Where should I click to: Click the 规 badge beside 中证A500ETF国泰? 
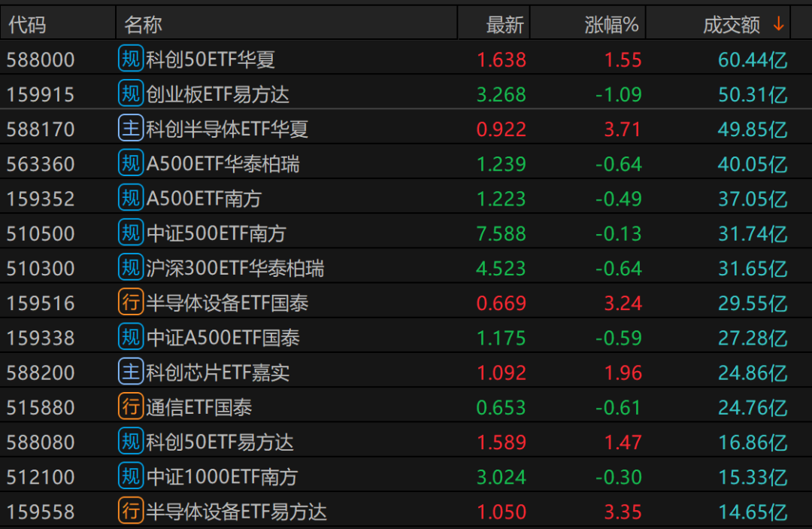(x=131, y=337)
